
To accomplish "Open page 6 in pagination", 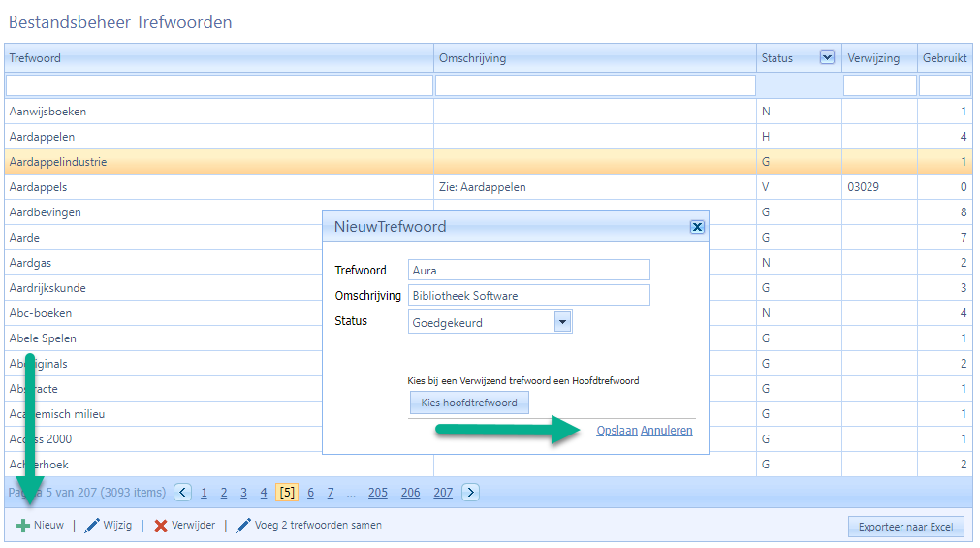I will (x=310, y=493).
